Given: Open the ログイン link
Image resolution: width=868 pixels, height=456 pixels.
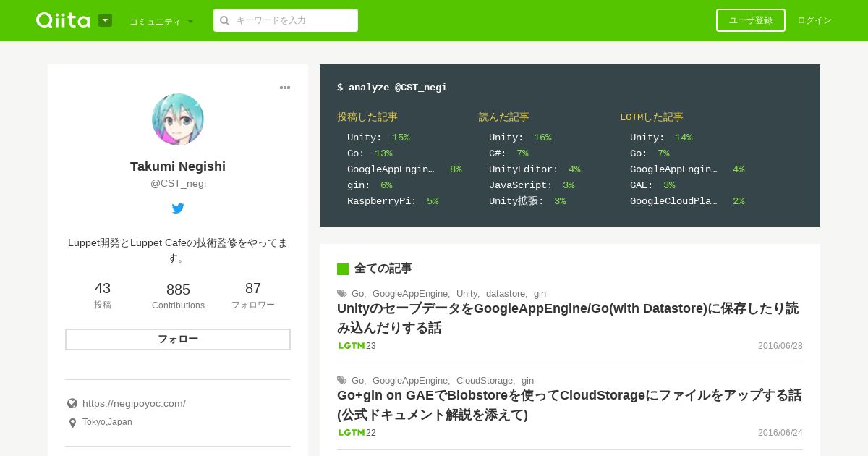Looking at the screenshot, I should tap(814, 20).
